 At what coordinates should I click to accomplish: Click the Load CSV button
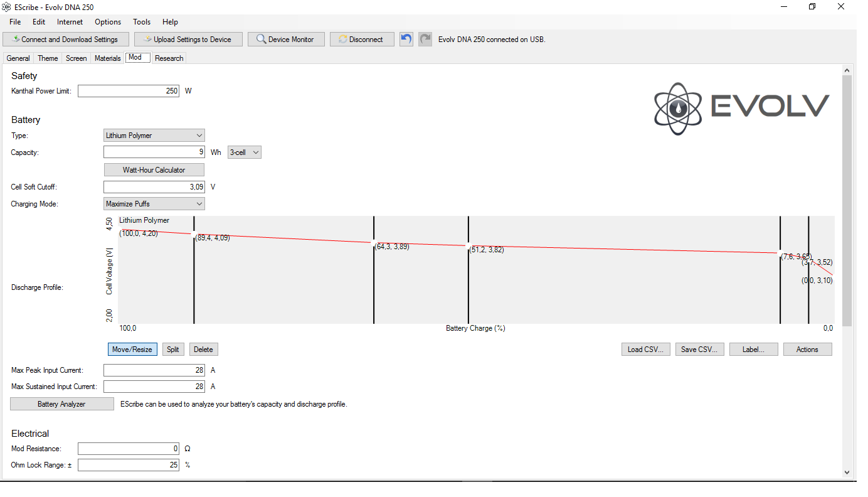645,350
